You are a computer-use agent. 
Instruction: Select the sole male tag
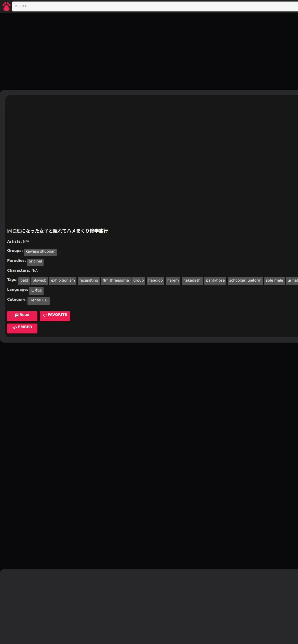pos(275,281)
